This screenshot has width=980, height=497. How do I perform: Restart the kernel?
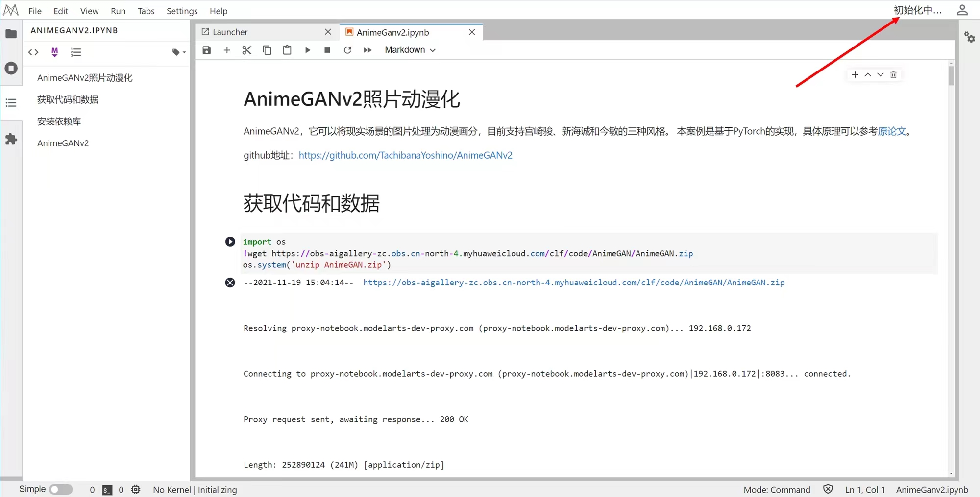(347, 50)
